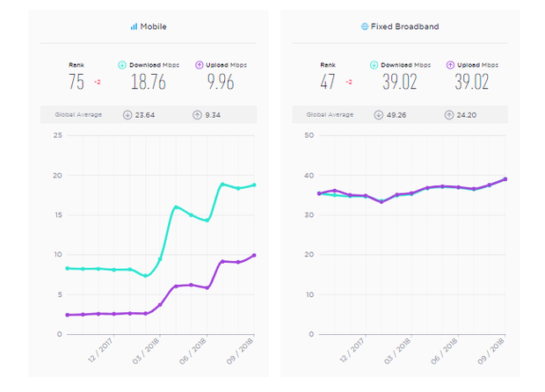Click Mobile download speed value 18.76
Screen dimensions: 545x392
click(x=142, y=82)
